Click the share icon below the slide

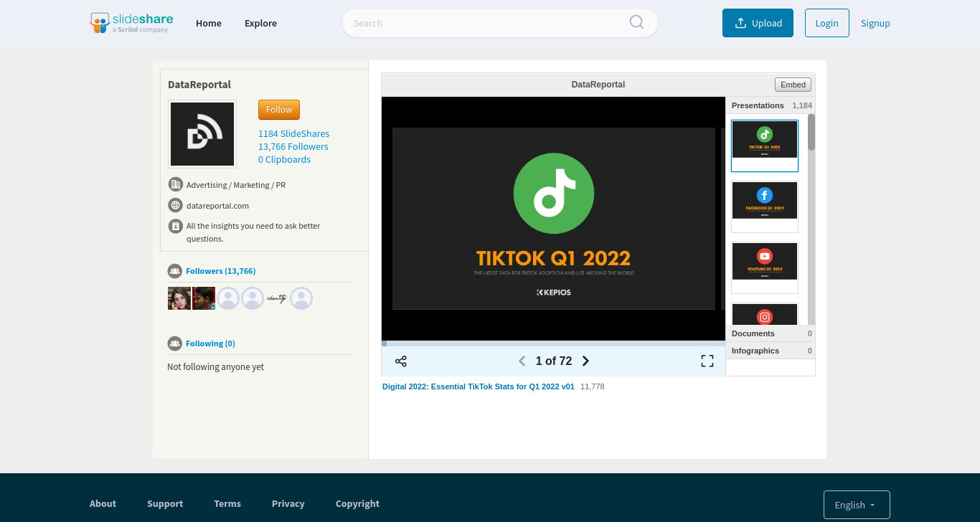tap(401, 361)
